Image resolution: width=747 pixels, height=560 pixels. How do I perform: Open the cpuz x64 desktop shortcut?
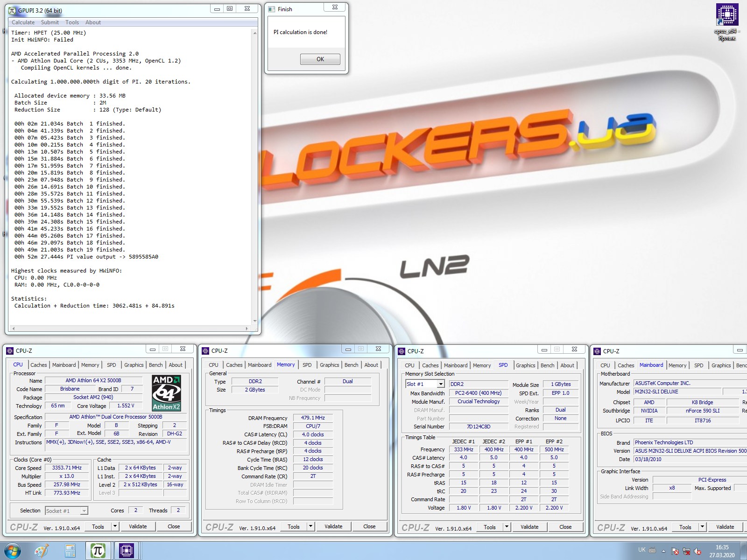point(726,22)
